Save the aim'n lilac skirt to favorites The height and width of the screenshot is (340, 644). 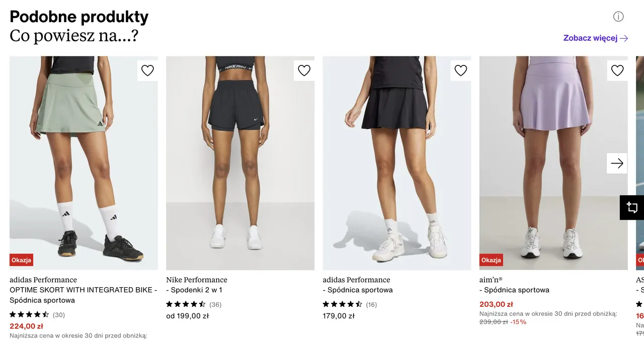point(617,71)
